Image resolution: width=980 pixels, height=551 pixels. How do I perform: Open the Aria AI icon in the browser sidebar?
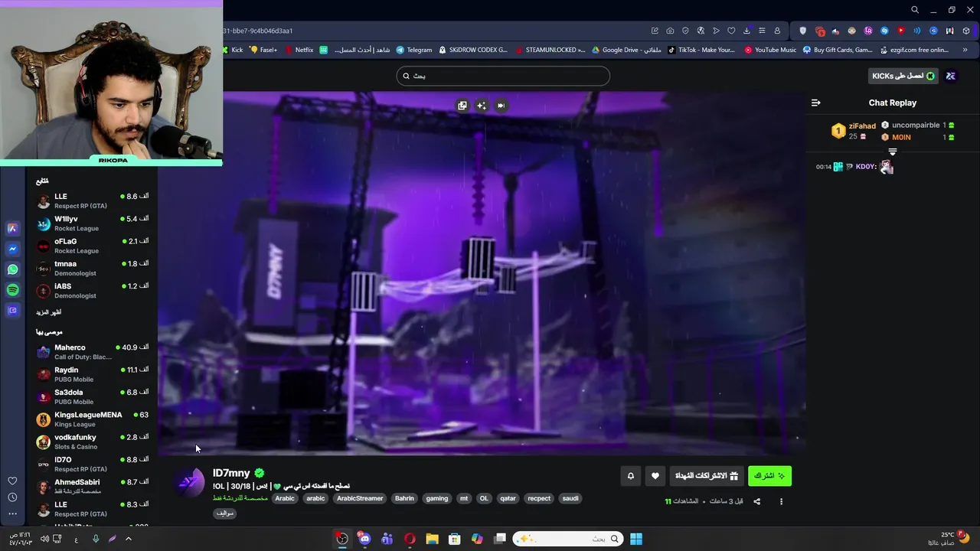(x=12, y=228)
